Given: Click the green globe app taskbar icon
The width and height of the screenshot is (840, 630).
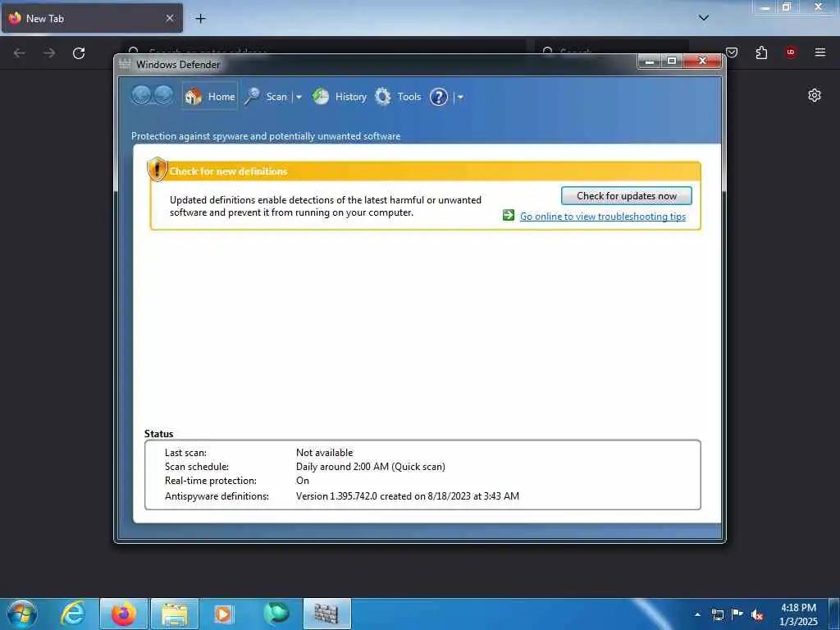Looking at the screenshot, I should pyautogui.click(x=276, y=614).
